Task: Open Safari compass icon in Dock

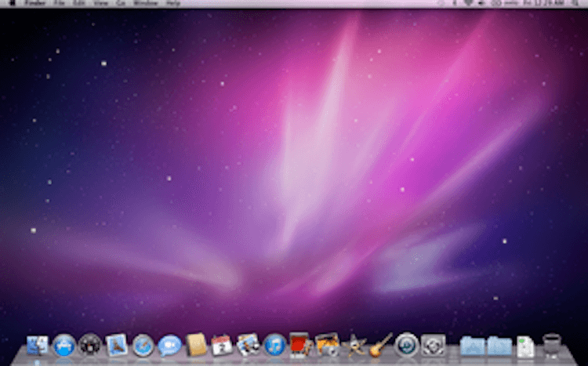Action: click(x=143, y=346)
